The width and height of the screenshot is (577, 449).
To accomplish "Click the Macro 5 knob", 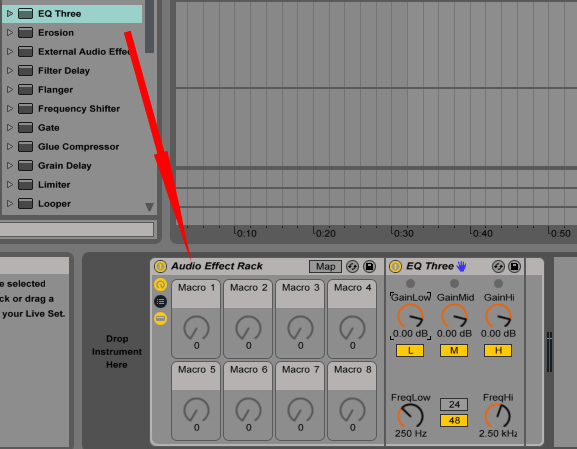I will pyautogui.click(x=197, y=410).
